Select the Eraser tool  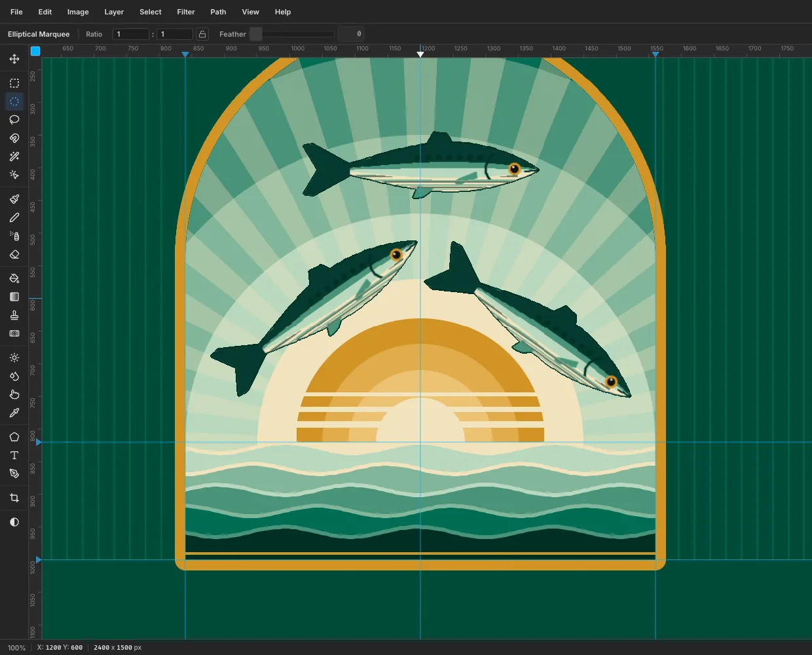pyautogui.click(x=14, y=254)
